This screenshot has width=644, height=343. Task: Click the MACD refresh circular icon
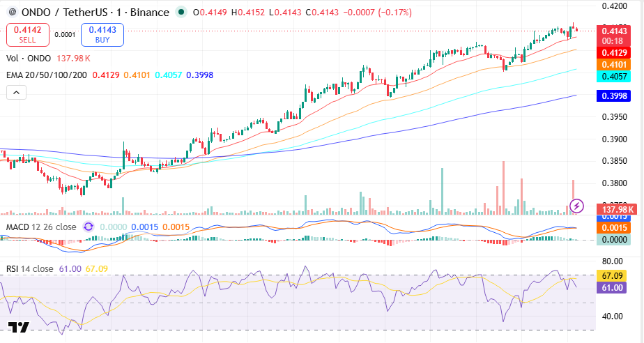click(x=89, y=227)
